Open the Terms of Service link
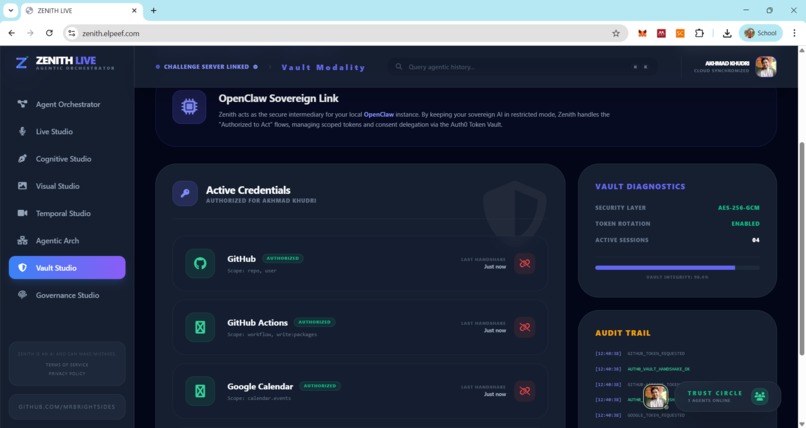Image resolution: width=806 pixels, height=428 pixels. (67, 365)
